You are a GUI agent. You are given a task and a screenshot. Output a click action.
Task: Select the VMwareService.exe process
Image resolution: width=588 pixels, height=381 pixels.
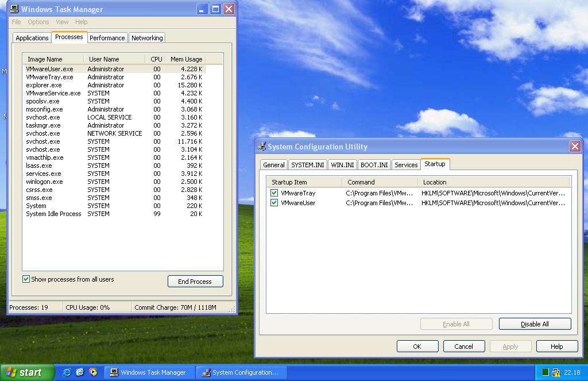coord(115,93)
